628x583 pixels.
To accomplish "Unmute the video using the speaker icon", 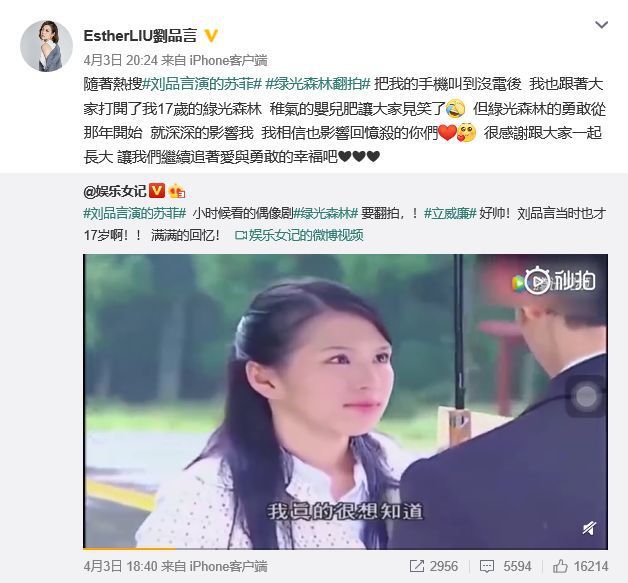I will (x=589, y=528).
